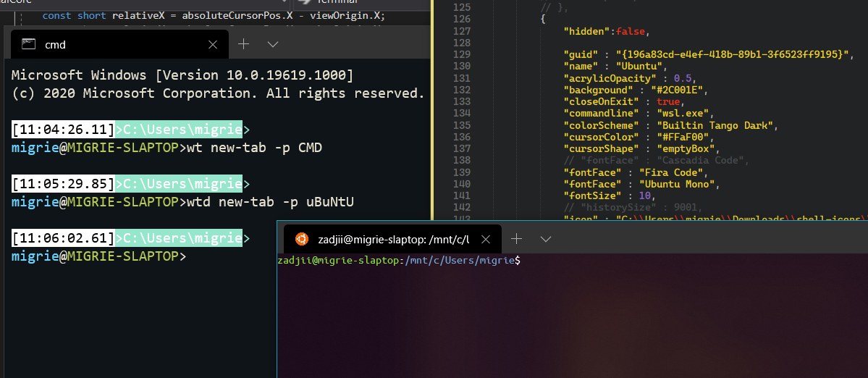The width and height of the screenshot is (868, 378).
Task: Click the "fontSize" : 10 line
Action: tap(610, 196)
